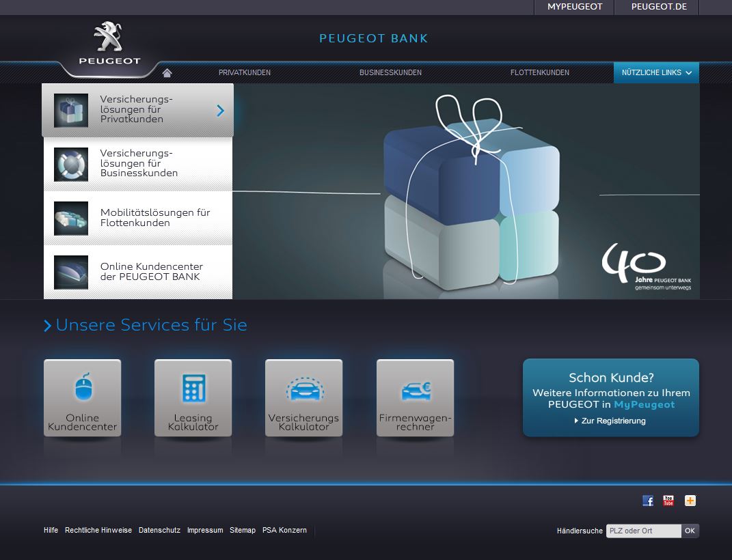Open the PSA Konzern footer link
Screen dimensions: 732x560
[284, 530]
